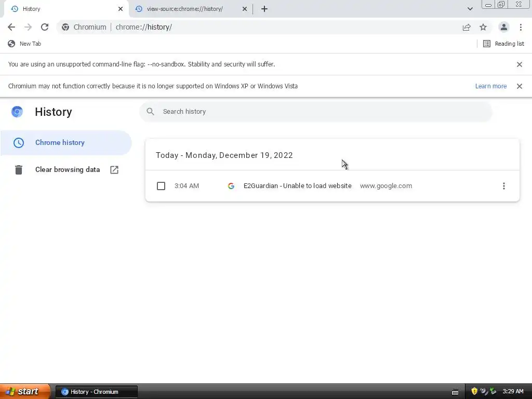
Task: Restore down the Chromium window
Action: tap(501, 5)
